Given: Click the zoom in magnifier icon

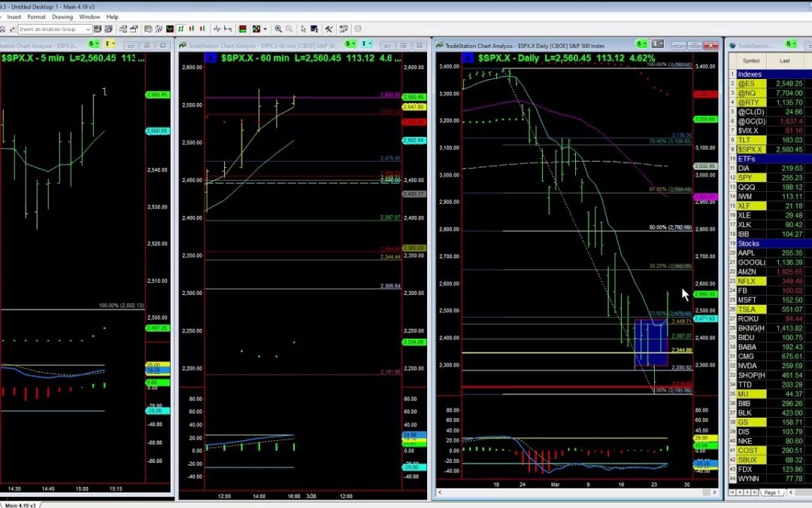Looking at the screenshot, I should tap(278, 29).
